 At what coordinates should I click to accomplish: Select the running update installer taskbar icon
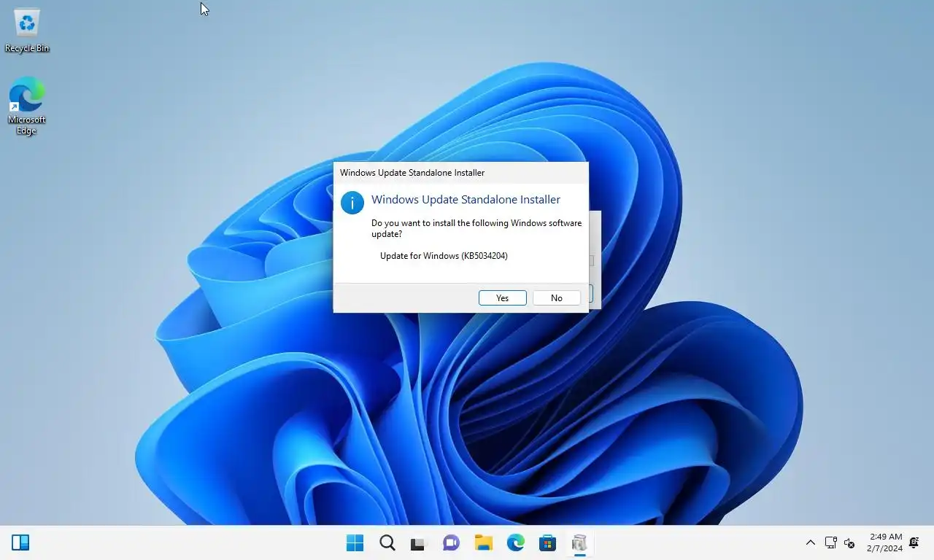click(580, 542)
